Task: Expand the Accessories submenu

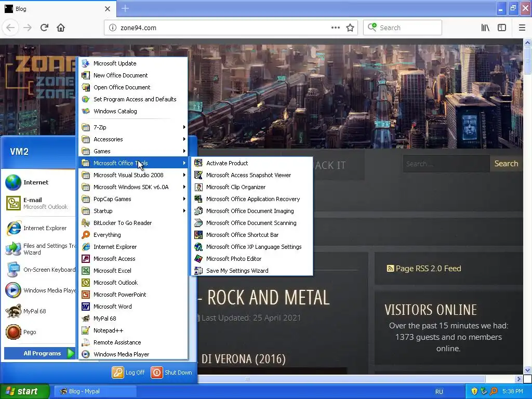Action: 133,139
